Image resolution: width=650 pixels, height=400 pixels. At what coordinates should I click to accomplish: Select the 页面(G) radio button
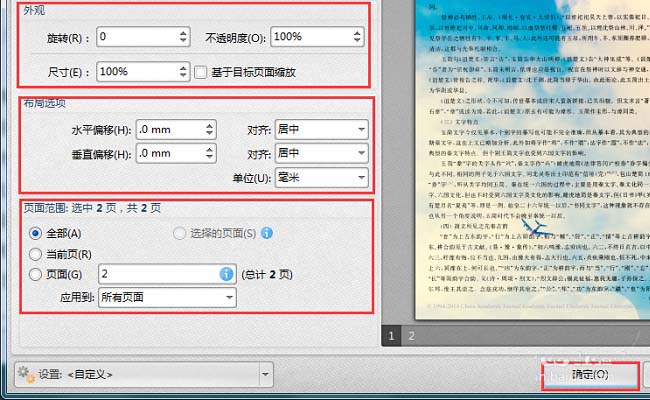pos(35,274)
